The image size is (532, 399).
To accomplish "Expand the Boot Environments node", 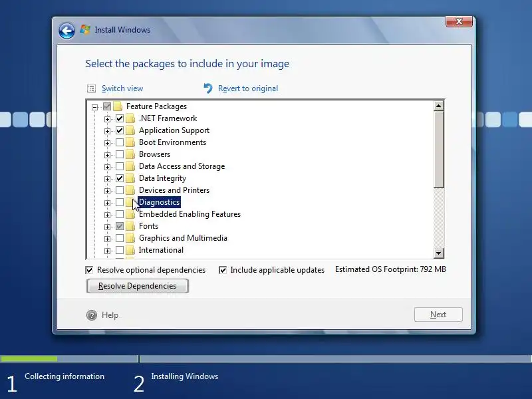I will point(107,143).
